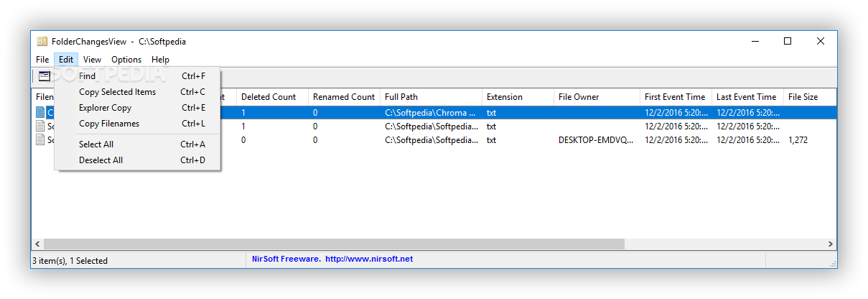Viewport: 868px width, 299px height.
Task: Sort by the Renamed Count column header
Action: (344, 97)
